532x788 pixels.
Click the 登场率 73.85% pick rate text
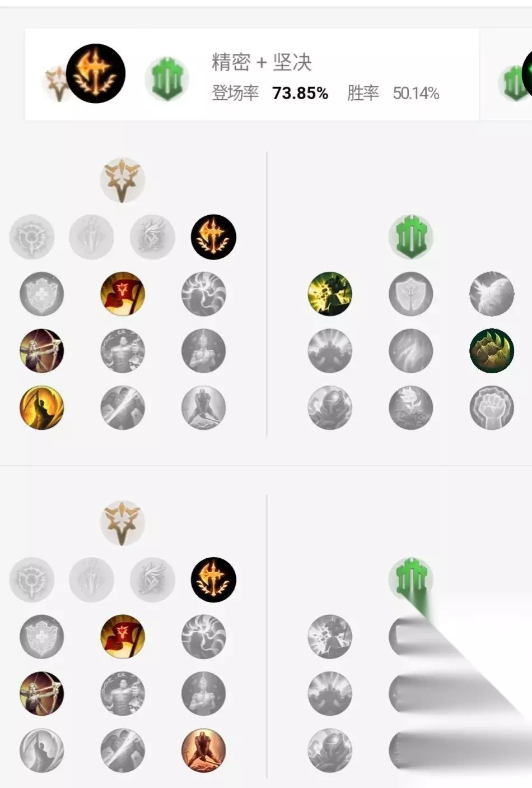point(269,93)
